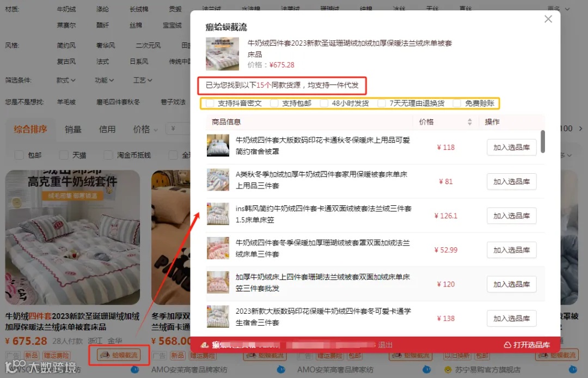Viewport: 588px width, 378px height.
Task: Click the first product thumbnail in the dialog list
Action: click(218, 146)
